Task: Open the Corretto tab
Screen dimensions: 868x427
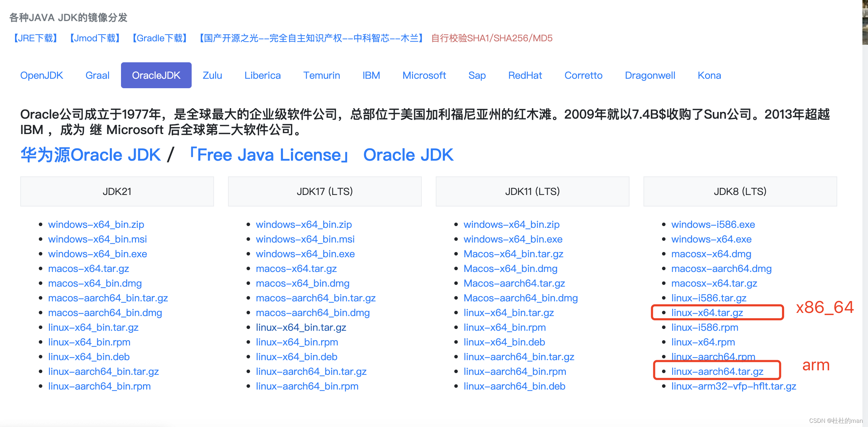Action: coord(583,75)
